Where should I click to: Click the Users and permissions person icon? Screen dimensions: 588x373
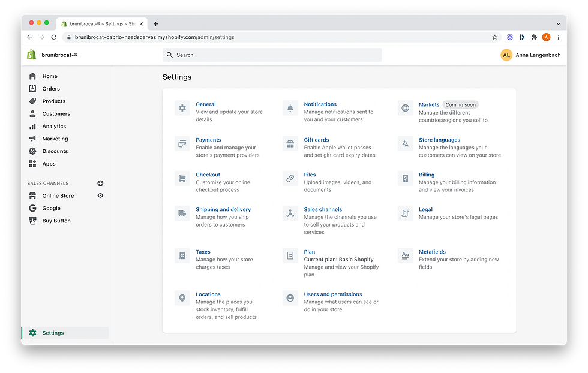pyautogui.click(x=290, y=298)
